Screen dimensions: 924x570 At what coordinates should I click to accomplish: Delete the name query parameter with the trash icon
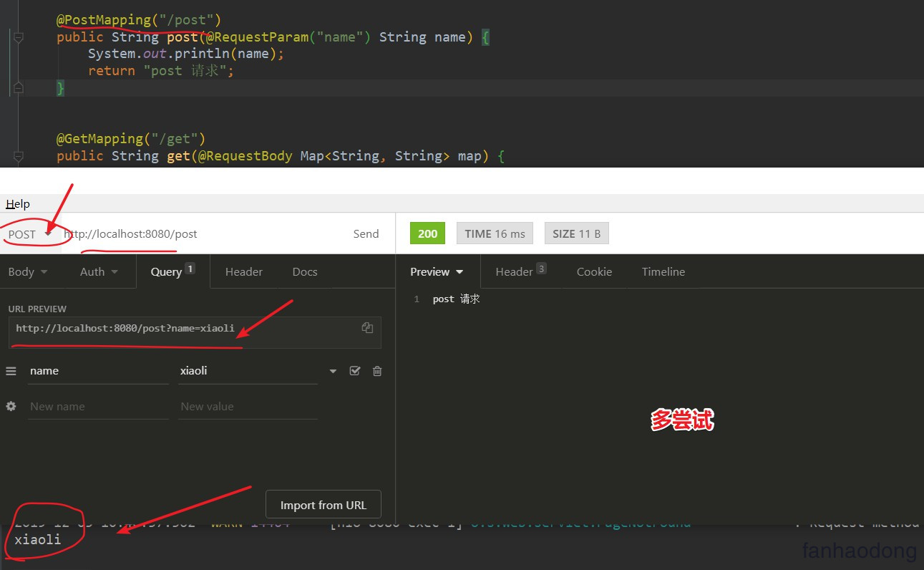pos(377,371)
